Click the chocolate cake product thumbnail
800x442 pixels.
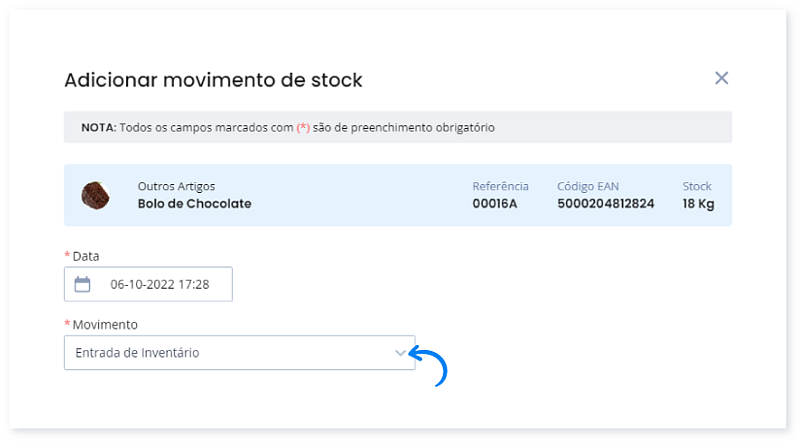click(x=95, y=195)
